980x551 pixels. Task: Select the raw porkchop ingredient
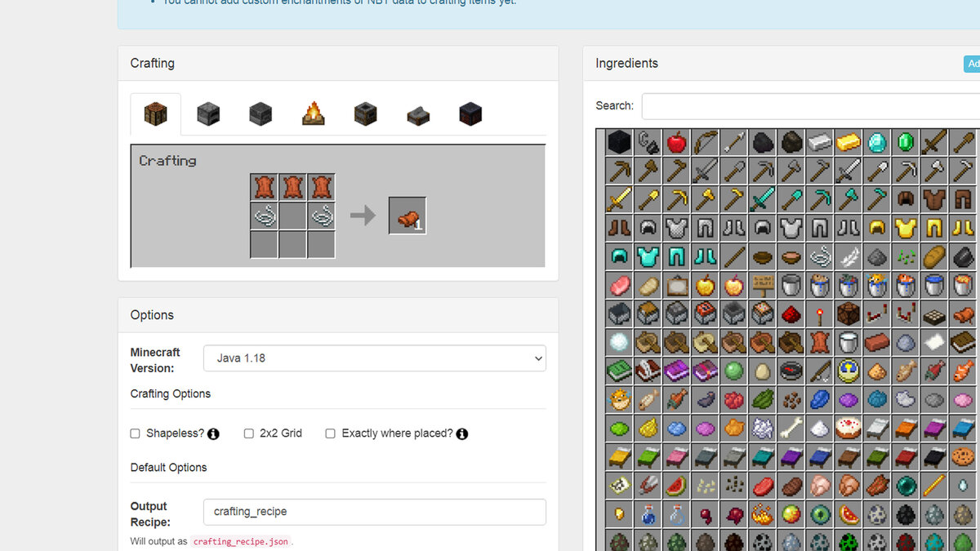(x=620, y=285)
